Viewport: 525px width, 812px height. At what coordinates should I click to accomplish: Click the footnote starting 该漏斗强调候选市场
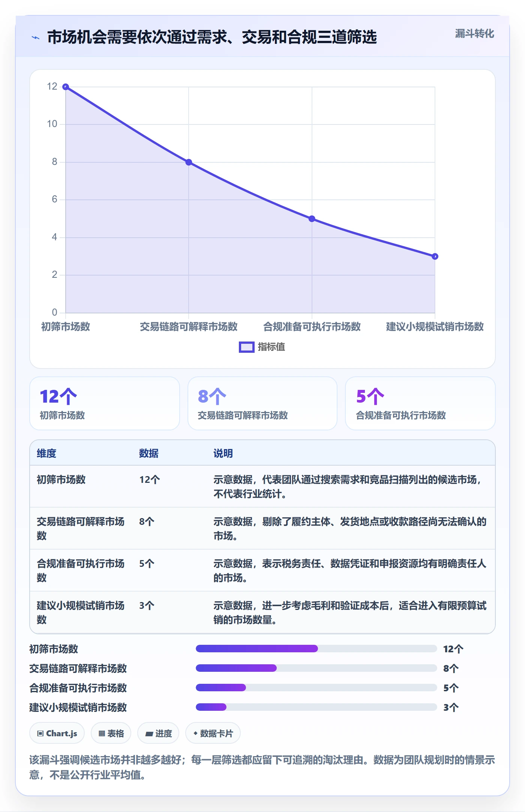click(262, 767)
